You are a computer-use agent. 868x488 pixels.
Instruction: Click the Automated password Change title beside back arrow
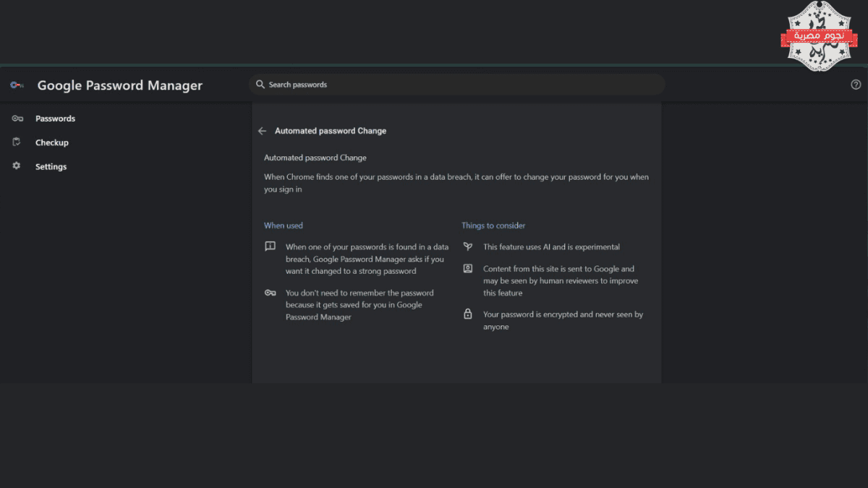[x=331, y=131]
